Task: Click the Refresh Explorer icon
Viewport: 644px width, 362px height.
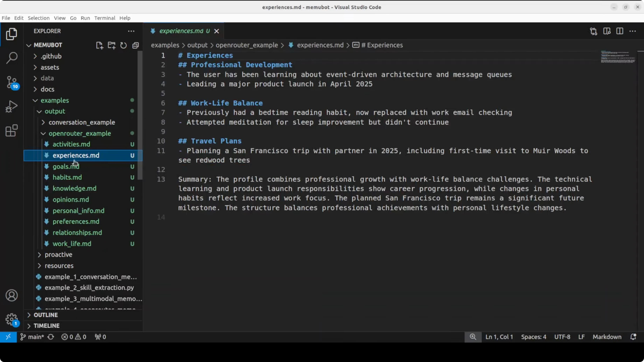Action: 124,45
